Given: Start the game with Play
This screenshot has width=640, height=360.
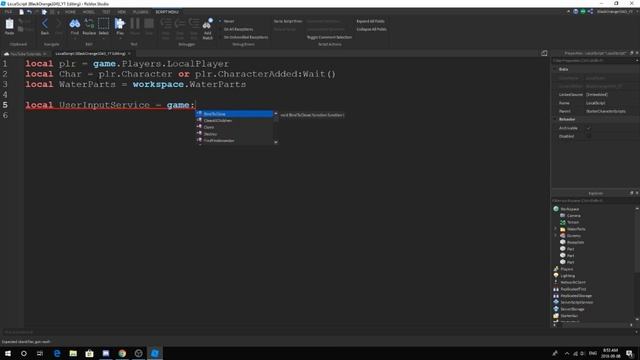Looking at the screenshot, I should pos(120,24).
